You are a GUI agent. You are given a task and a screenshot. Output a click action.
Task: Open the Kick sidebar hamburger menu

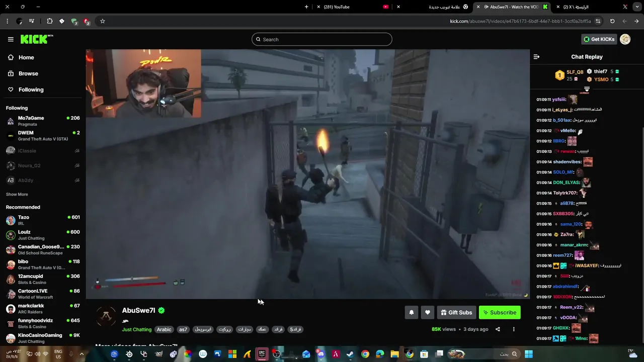point(11,39)
